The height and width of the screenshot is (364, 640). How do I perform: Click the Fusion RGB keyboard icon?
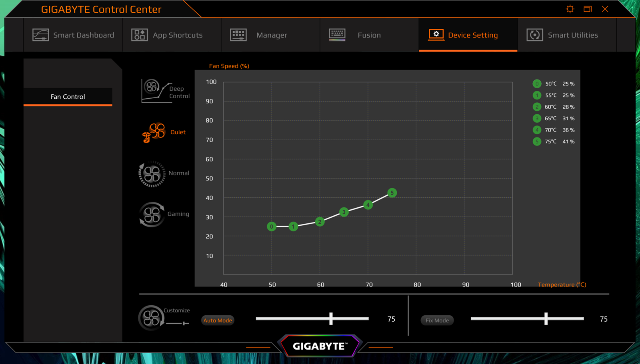click(337, 35)
